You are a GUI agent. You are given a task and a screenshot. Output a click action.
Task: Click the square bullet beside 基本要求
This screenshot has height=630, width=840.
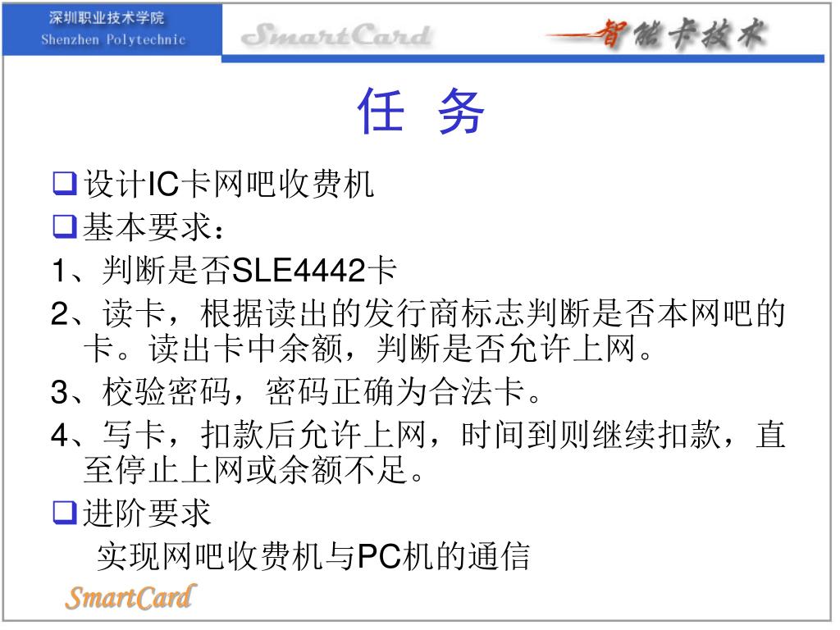[x=65, y=226]
